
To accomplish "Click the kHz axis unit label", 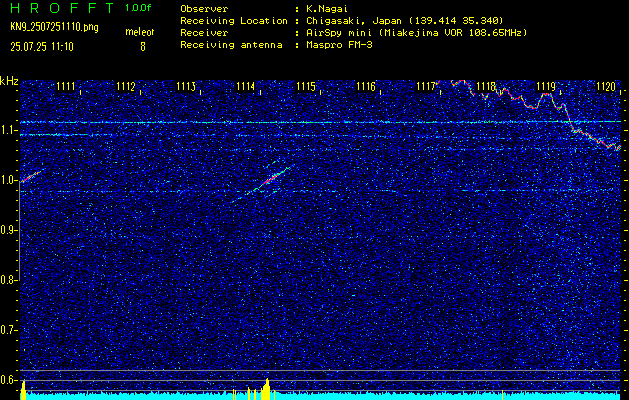I will pyautogui.click(x=9, y=81).
